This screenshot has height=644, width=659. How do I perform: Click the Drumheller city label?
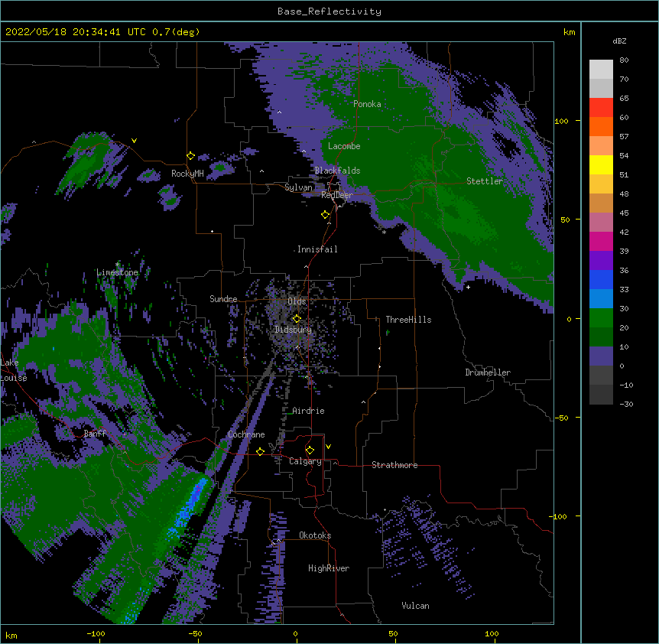[488, 372]
